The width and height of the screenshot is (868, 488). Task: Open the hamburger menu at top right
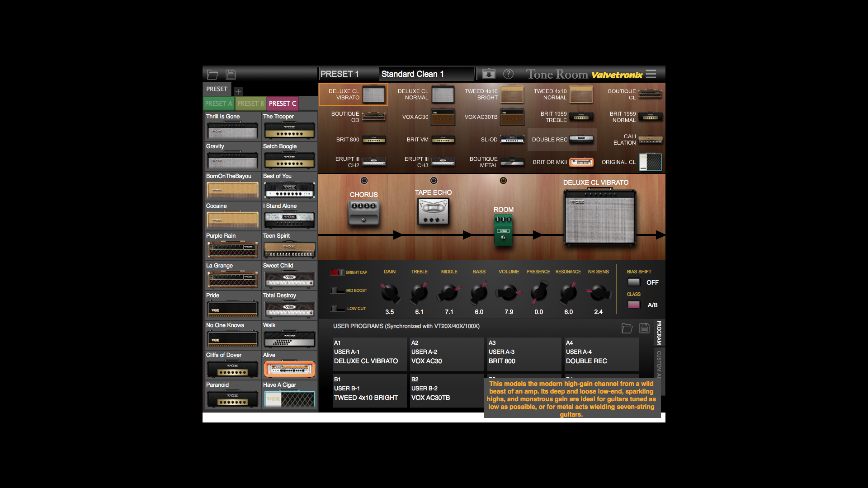pyautogui.click(x=651, y=74)
